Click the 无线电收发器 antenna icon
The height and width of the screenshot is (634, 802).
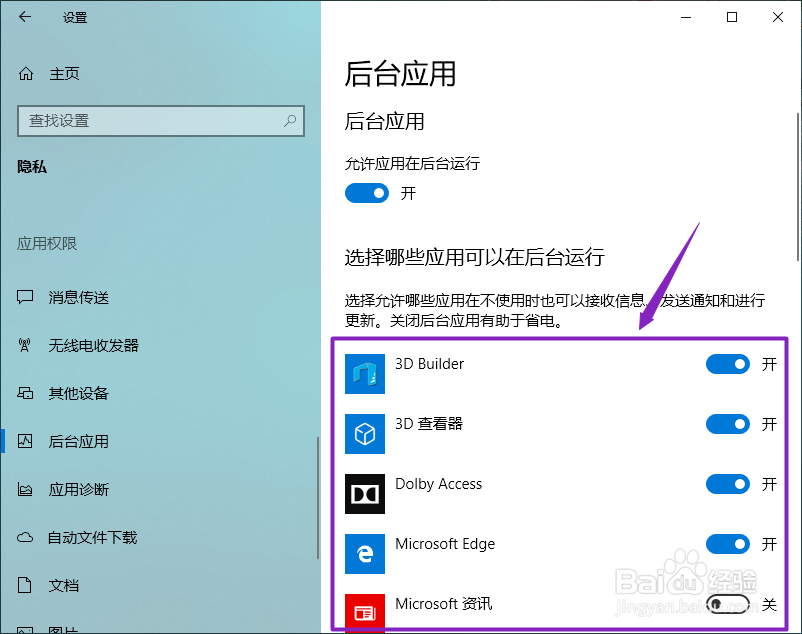pyautogui.click(x=25, y=345)
